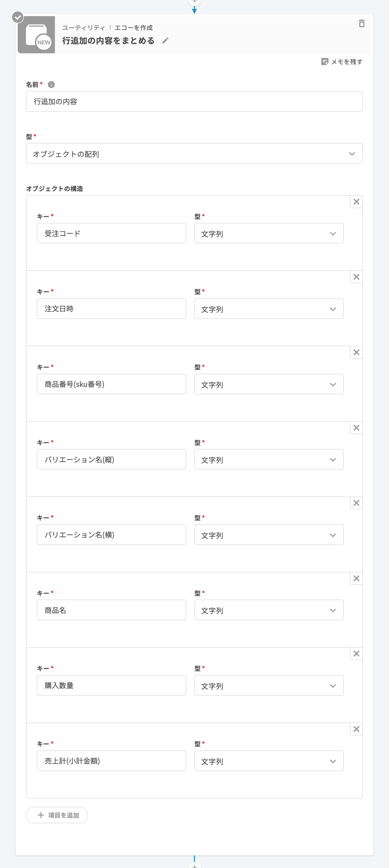Click the step completed checkmark badge

(18, 17)
